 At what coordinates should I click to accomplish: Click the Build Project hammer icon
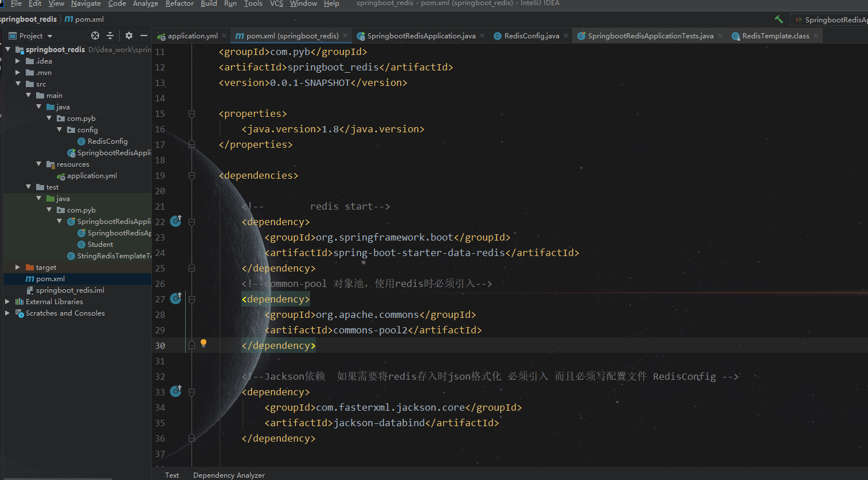coord(779,19)
